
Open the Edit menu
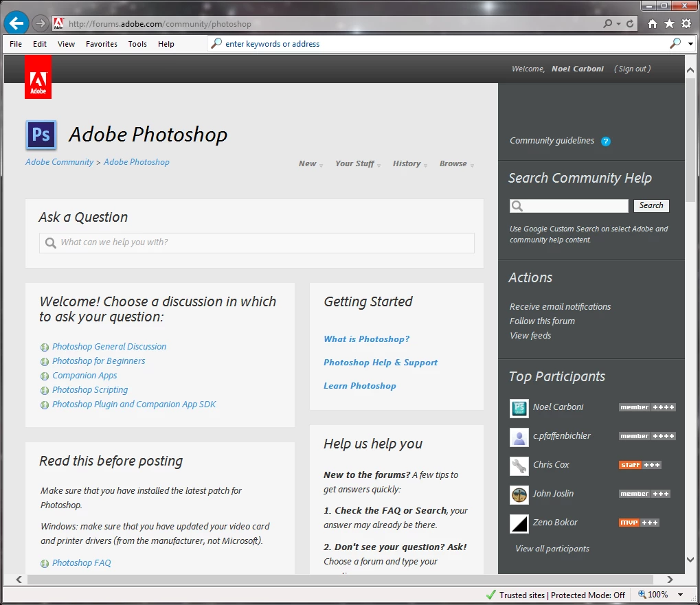40,44
